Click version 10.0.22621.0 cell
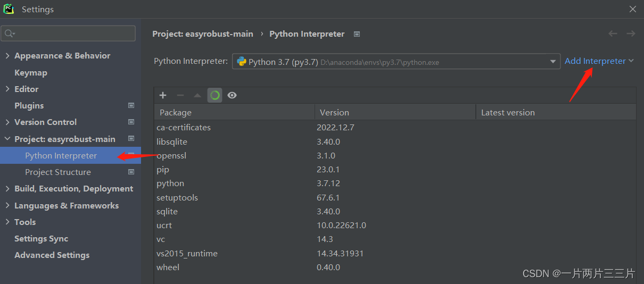The width and height of the screenshot is (644, 284). coord(341,225)
